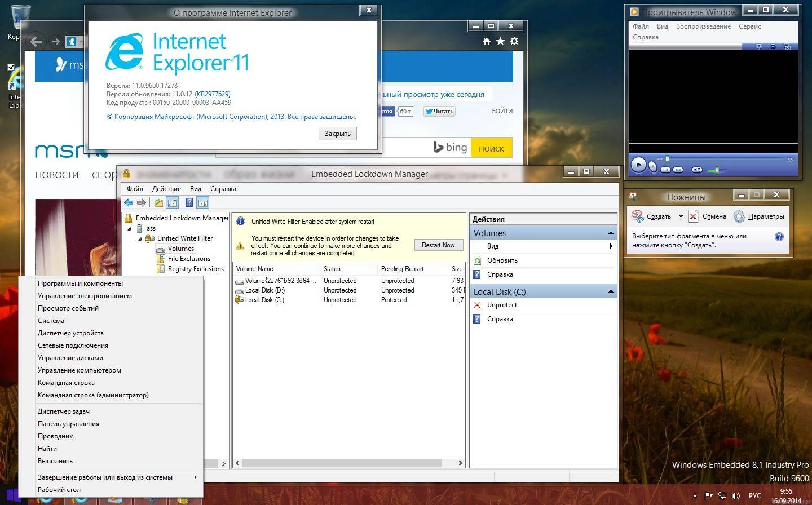The image size is (812, 505).
Task: Open Воспроизведение menu in Media Player
Action: (703, 26)
